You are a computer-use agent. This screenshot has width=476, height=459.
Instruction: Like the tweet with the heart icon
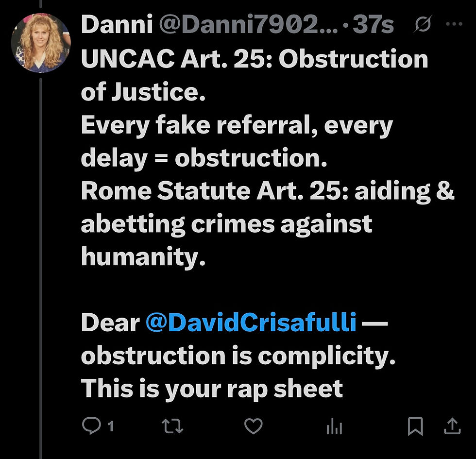pyautogui.click(x=253, y=426)
